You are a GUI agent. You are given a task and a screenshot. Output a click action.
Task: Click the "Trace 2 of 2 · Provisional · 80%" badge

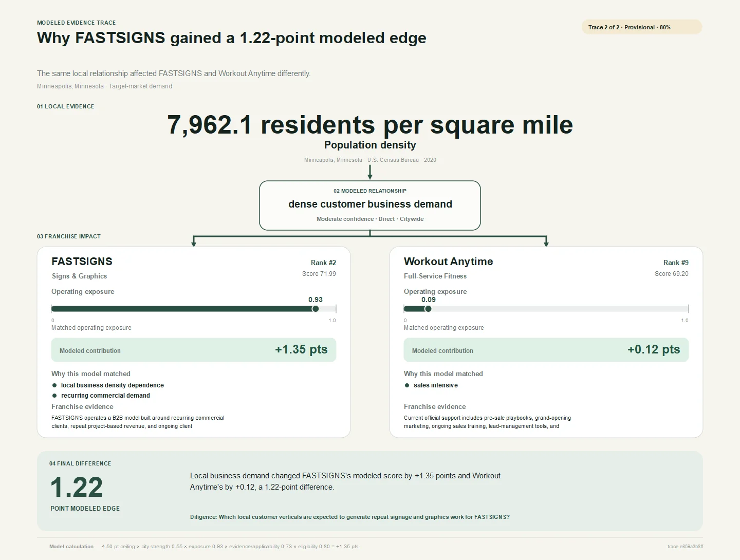pyautogui.click(x=642, y=27)
